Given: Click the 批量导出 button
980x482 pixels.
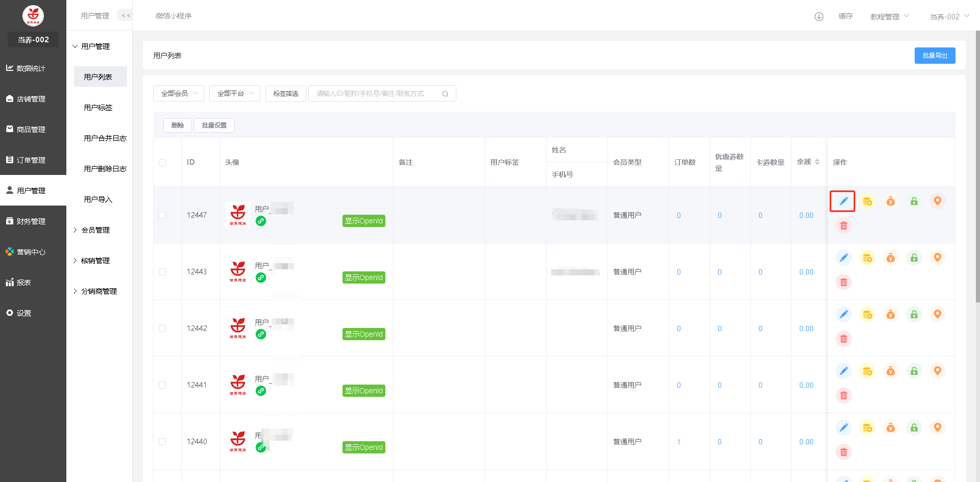Looking at the screenshot, I should point(935,56).
